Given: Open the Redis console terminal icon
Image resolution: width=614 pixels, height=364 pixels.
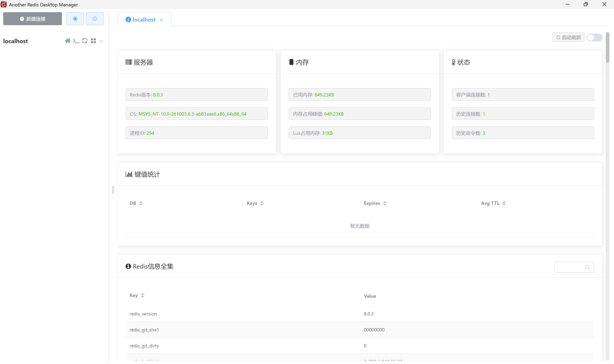Looking at the screenshot, I should point(76,41).
